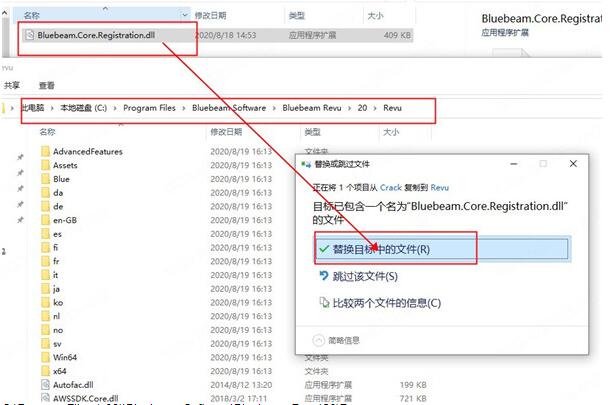The image size is (616, 405).
Task: Choose 跳过该文件(S) in the dialog
Action: 365,276
